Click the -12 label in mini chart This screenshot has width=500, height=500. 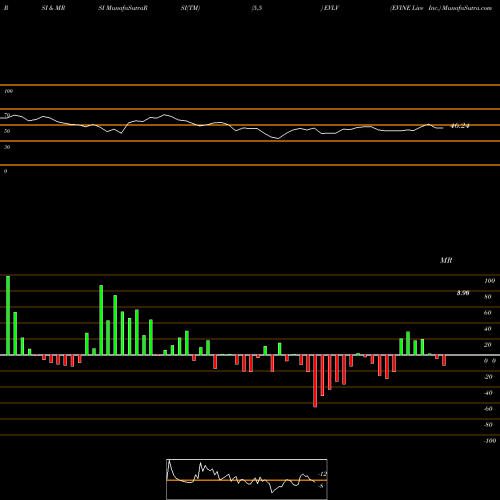click(x=322, y=474)
